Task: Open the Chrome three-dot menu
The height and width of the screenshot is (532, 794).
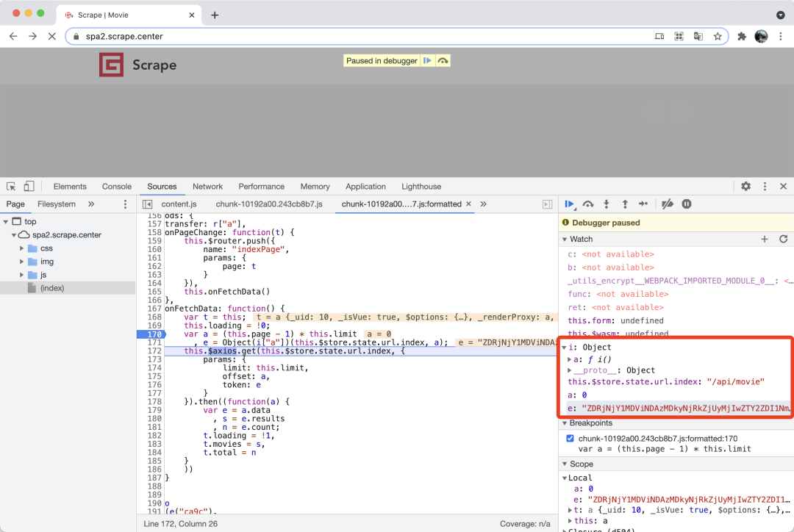Action: pos(780,37)
